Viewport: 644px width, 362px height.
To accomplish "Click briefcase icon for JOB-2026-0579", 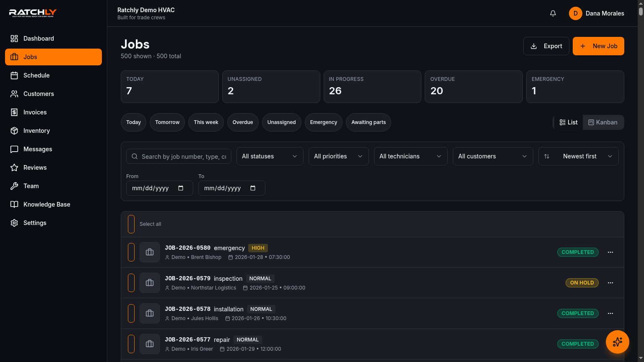I will (x=150, y=283).
